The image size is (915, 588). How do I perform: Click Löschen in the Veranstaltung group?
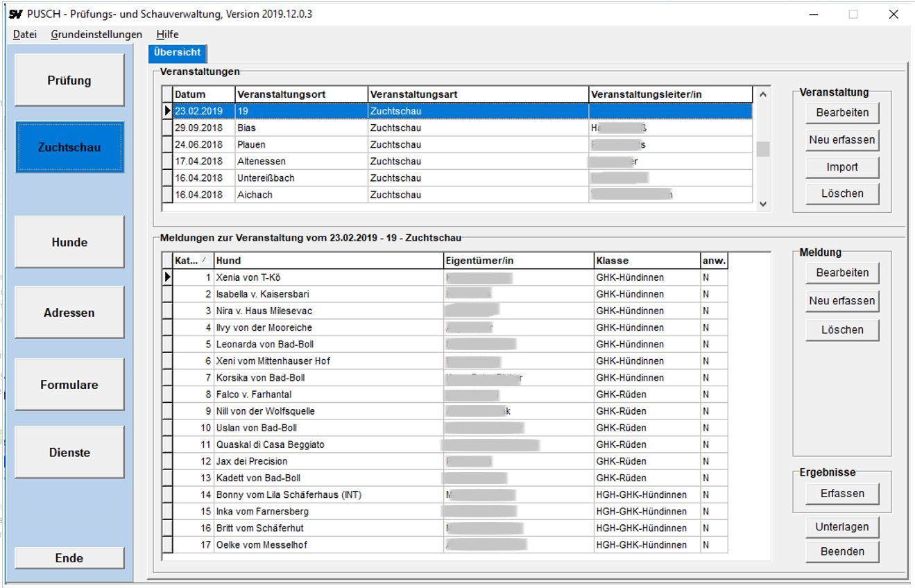tap(842, 193)
